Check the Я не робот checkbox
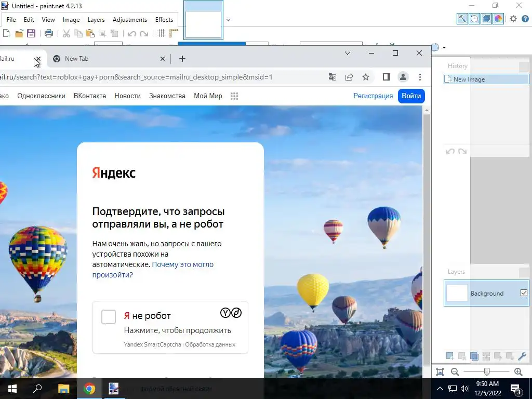 point(109,317)
